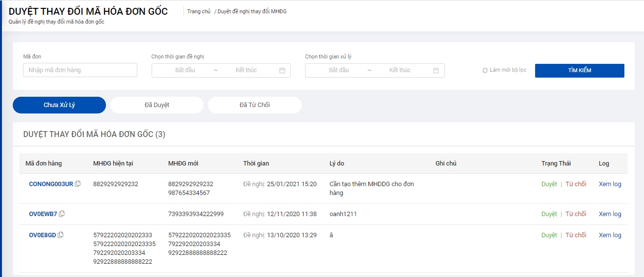The height and width of the screenshot is (277, 644).
Task: Copy order code CONONG003UR icon
Action: (x=78, y=184)
